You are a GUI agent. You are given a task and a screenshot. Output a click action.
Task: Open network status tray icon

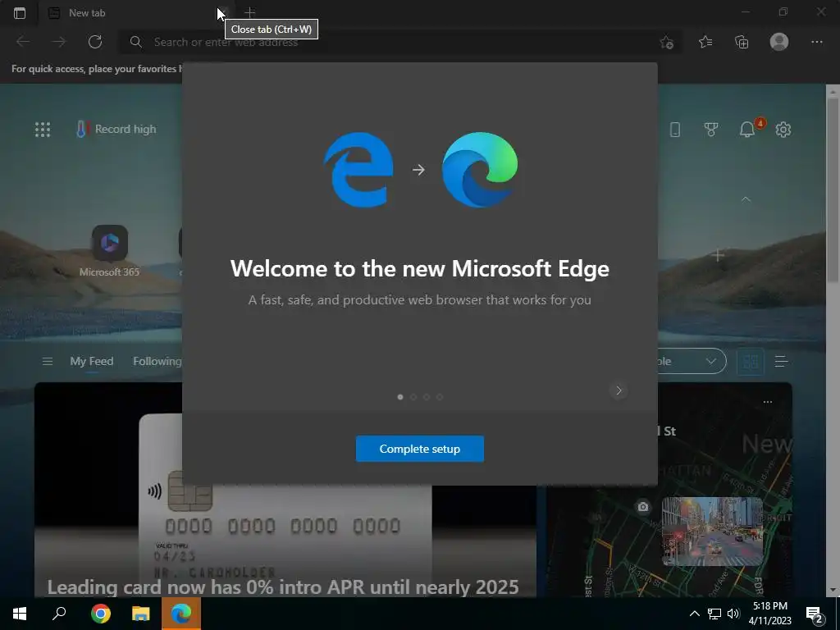(x=714, y=614)
